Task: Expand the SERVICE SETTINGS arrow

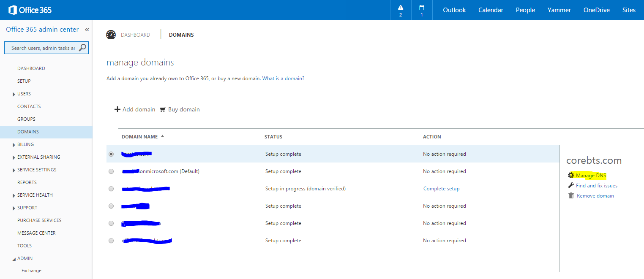Action: click(x=14, y=170)
